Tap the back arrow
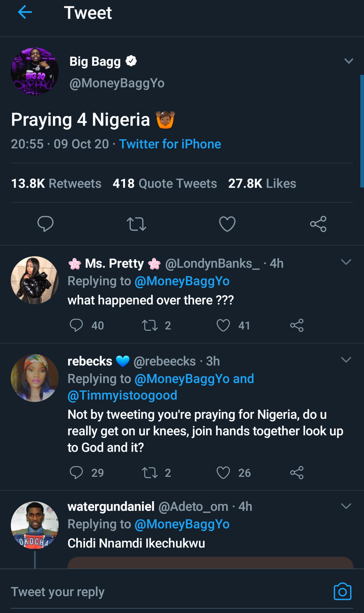Image resolution: width=364 pixels, height=613 pixels. tap(25, 13)
